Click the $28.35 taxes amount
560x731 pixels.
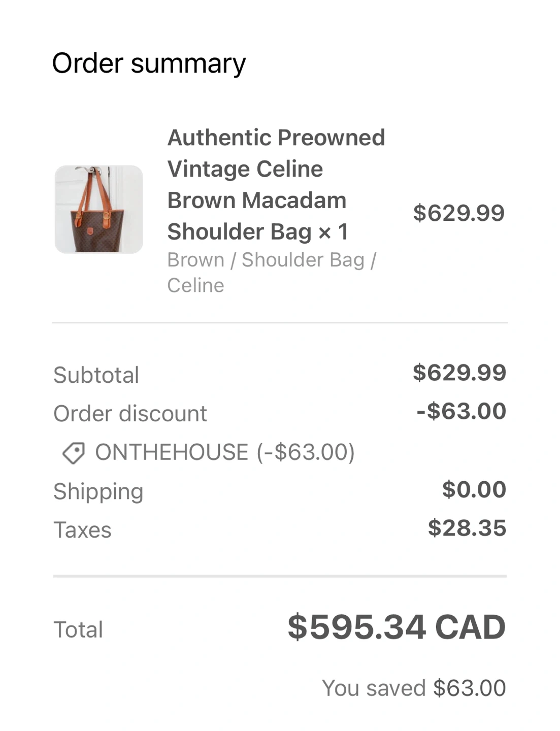coord(467,528)
